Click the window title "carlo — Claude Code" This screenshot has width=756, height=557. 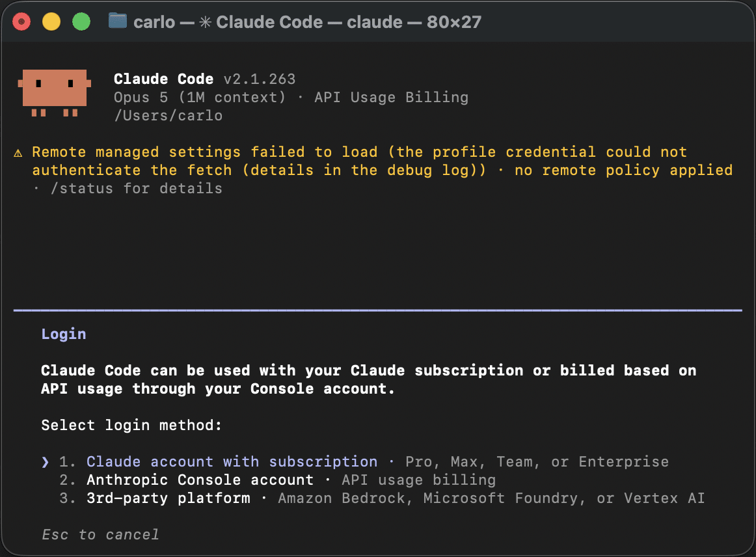point(228,22)
